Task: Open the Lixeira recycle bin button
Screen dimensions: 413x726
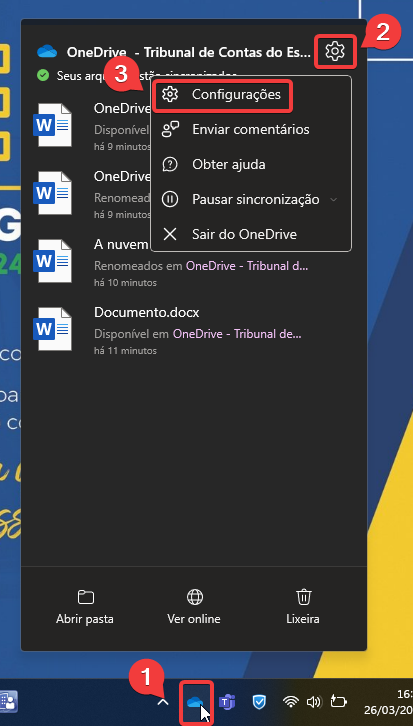Action: point(303,607)
